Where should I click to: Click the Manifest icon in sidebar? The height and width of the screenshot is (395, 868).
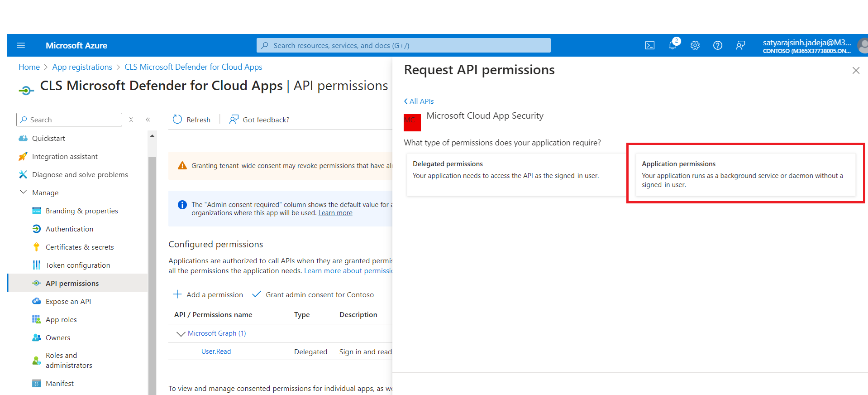(x=37, y=383)
